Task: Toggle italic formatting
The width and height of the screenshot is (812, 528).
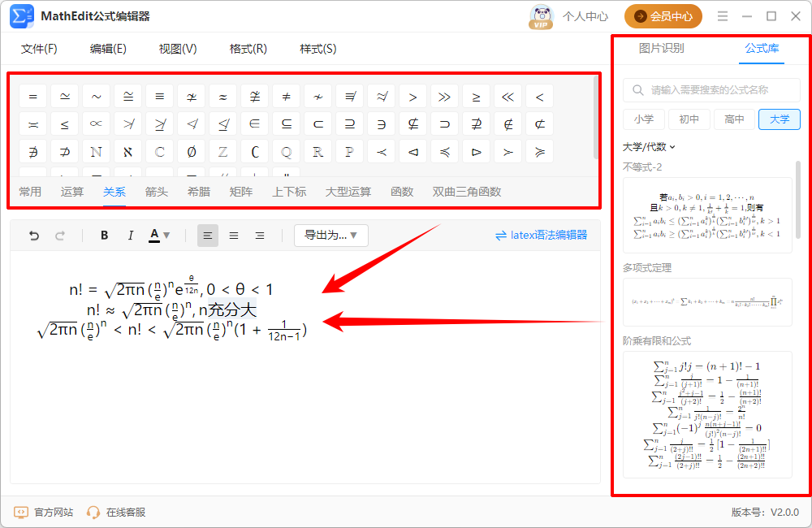Action: [131, 236]
